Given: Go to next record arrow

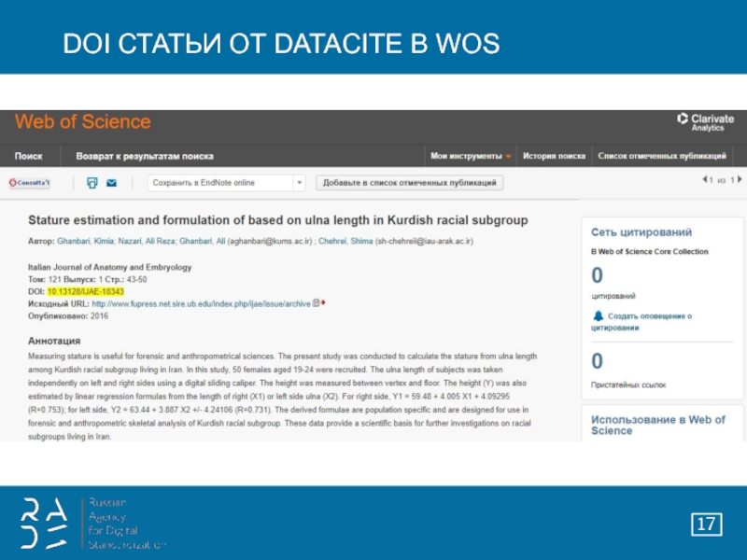Looking at the screenshot, I should 740,179.
